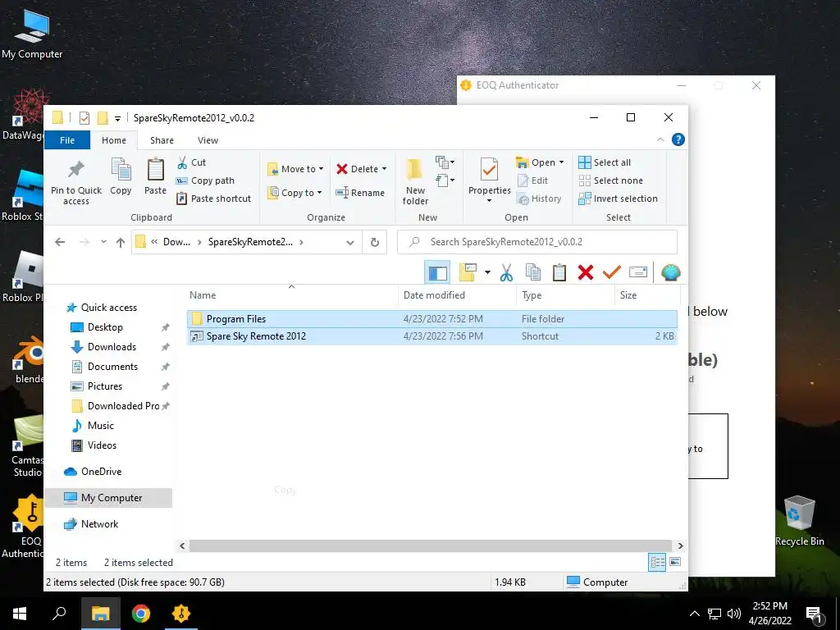The width and height of the screenshot is (840, 630).
Task: Click new folder icon in title bar quick access
Action: pos(103,118)
